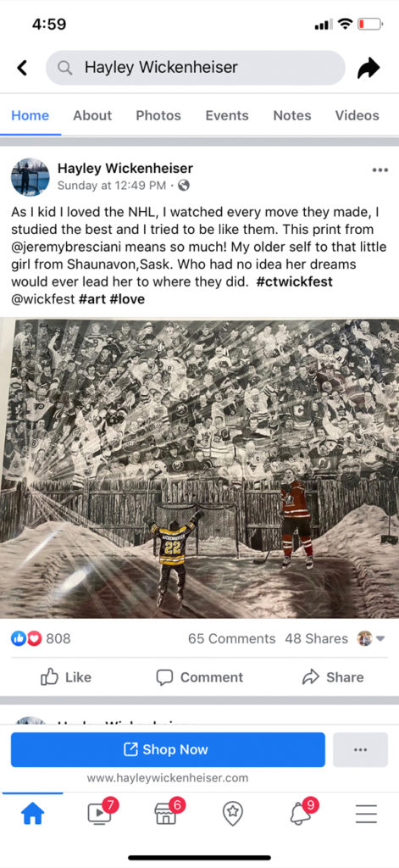Screen dimensions: 399x868
Task: Open the Marketplace storefront icon
Action: (166, 813)
